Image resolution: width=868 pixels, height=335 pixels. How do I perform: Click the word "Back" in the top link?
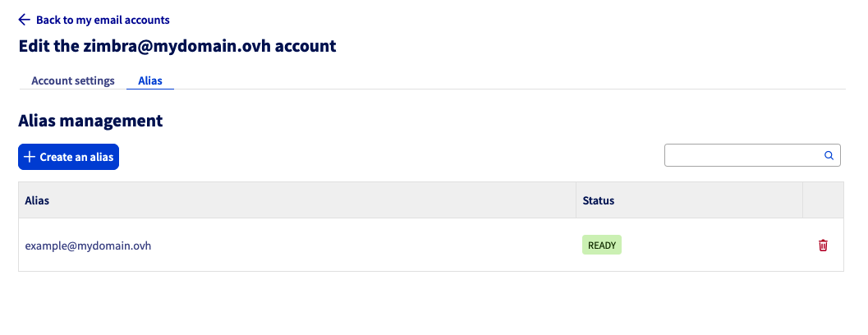(48, 20)
